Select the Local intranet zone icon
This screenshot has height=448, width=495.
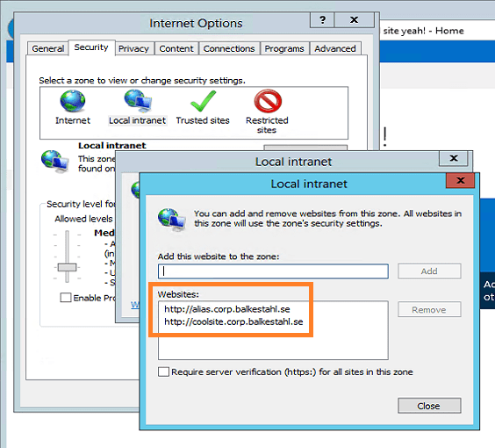click(138, 101)
